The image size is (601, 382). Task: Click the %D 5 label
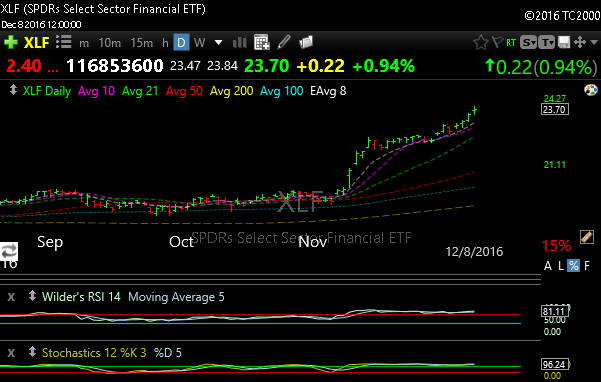pos(167,353)
